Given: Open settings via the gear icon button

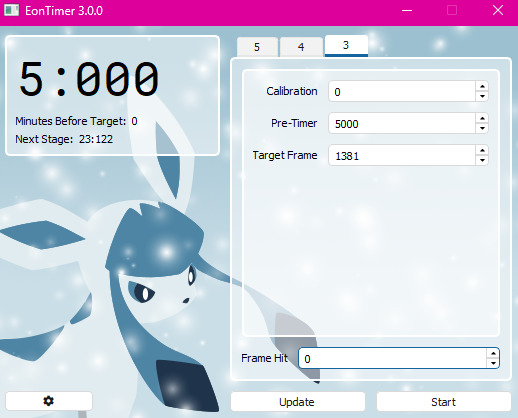Looking at the screenshot, I should tap(49, 401).
